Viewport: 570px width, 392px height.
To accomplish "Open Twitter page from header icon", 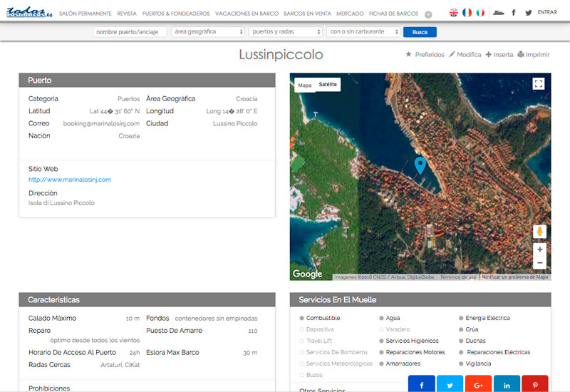I will [x=528, y=13].
